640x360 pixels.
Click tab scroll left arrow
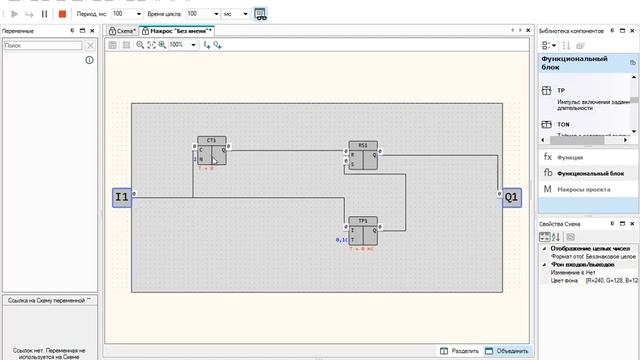point(513,30)
